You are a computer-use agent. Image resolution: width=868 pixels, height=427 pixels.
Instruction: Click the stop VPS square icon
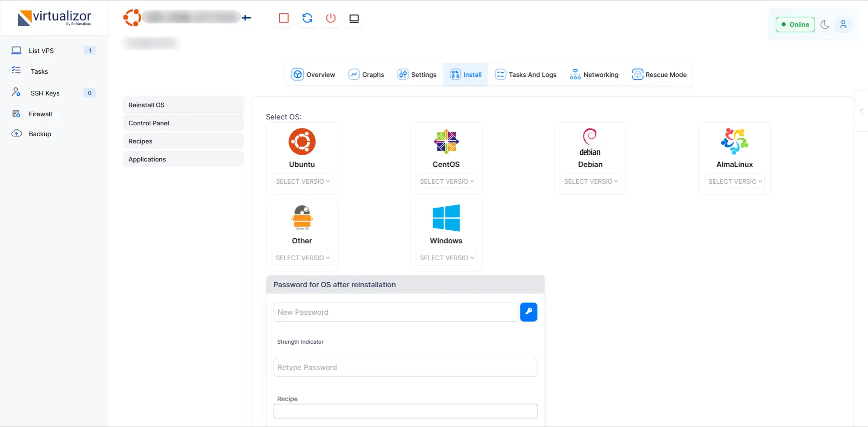click(x=284, y=18)
